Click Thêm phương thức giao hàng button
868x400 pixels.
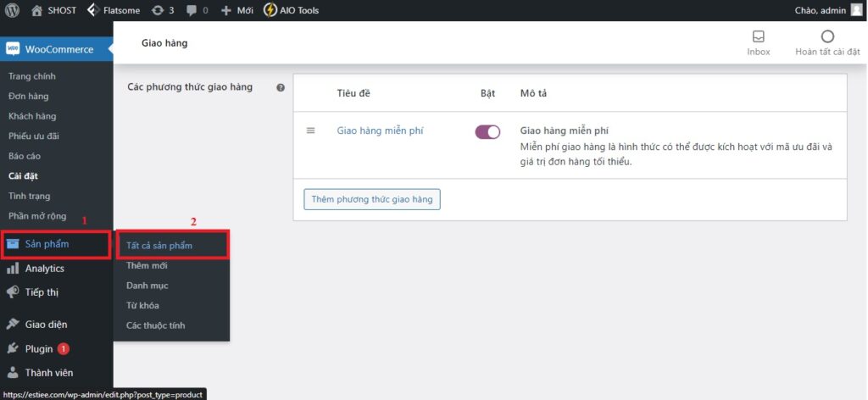pyautogui.click(x=371, y=199)
